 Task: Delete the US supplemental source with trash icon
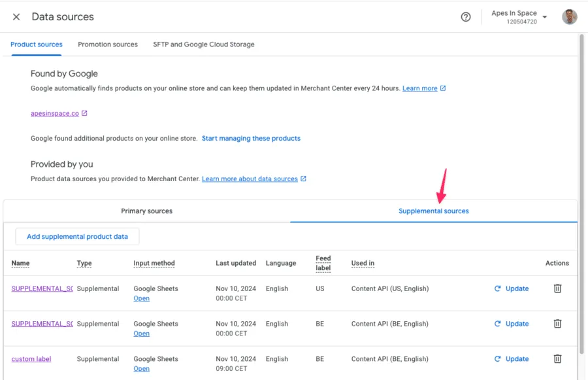557,288
